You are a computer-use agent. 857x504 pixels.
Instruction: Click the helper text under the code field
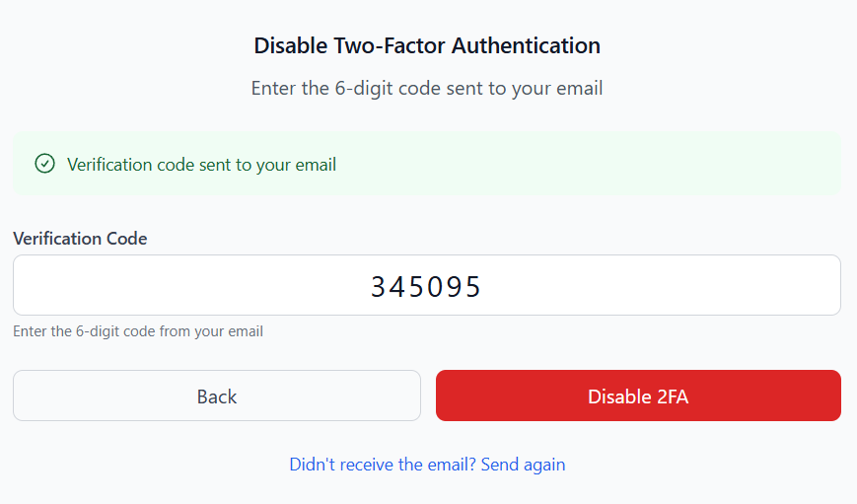click(138, 331)
